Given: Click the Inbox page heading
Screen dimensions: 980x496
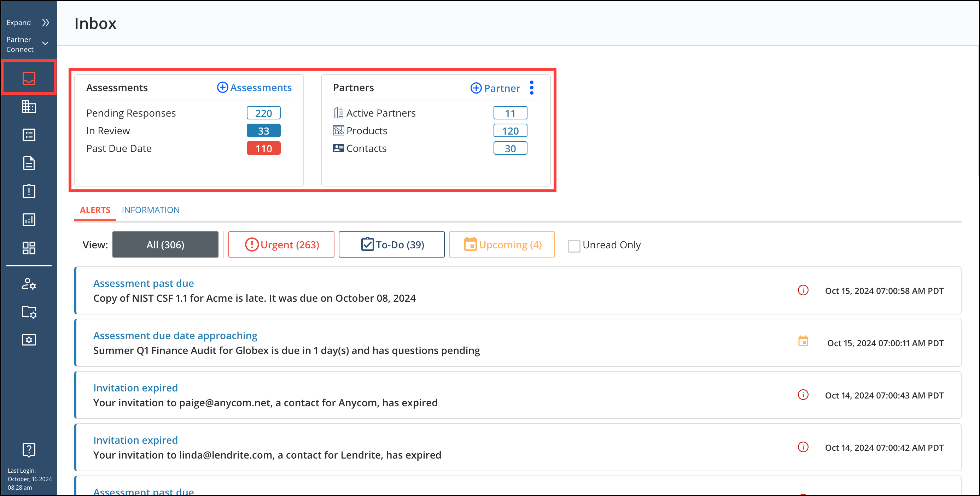Looking at the screenshot, I should click(95, 23).
